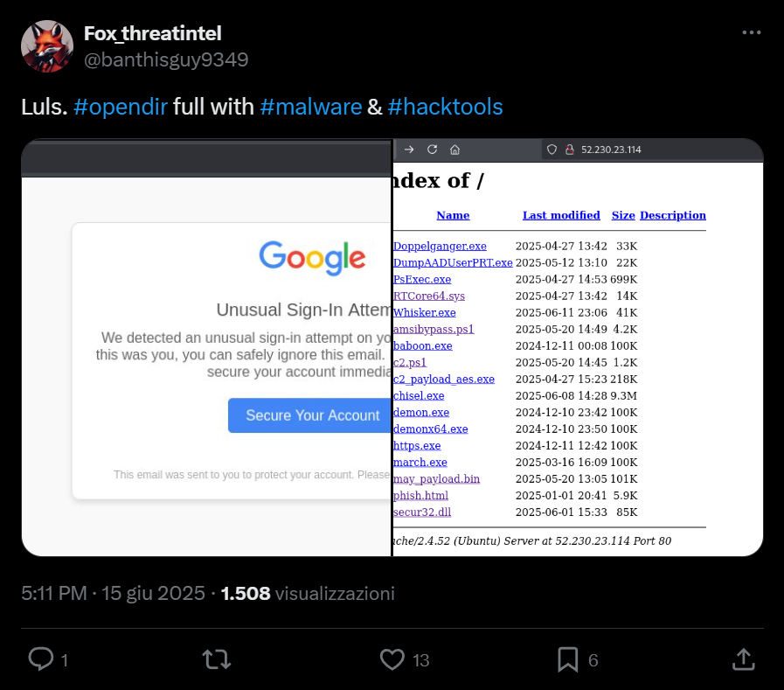The width and height of the screenshot is (784, 690).
Task: Share the tweet via the share icon
Action: (743, 659)
